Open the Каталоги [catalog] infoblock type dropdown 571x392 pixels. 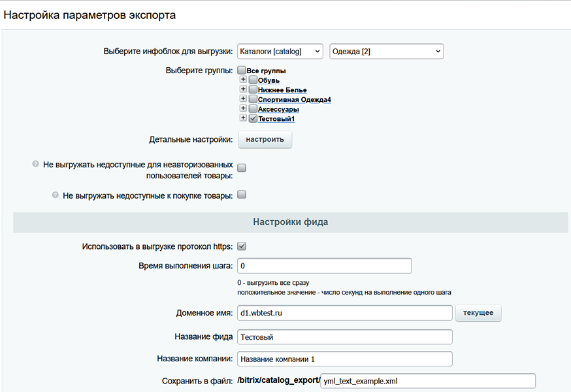[x=280, y=51]
